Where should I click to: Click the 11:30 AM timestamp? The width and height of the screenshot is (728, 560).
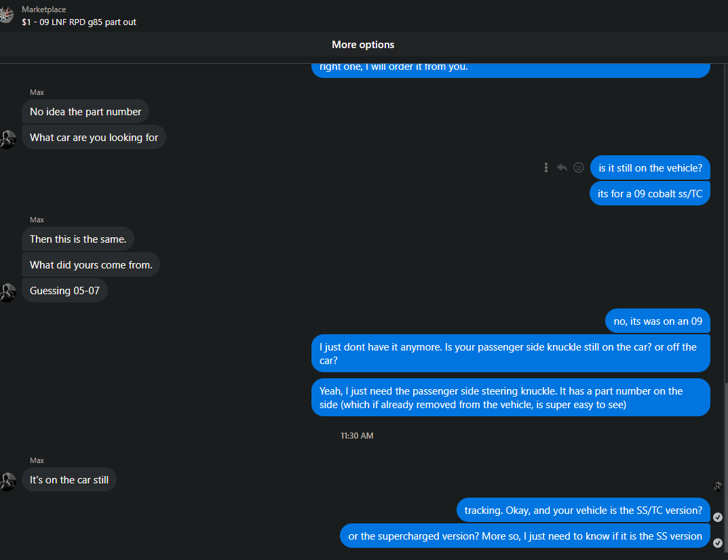point(357,436)
